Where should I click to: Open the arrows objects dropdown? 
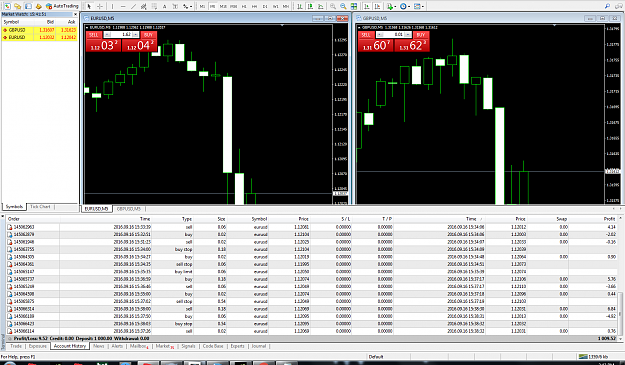point(187,6)
